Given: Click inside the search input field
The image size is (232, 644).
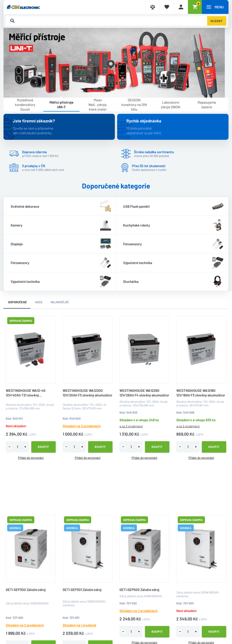Looking at the screenshot, I should pyautogui.click(x=111, y=21).
